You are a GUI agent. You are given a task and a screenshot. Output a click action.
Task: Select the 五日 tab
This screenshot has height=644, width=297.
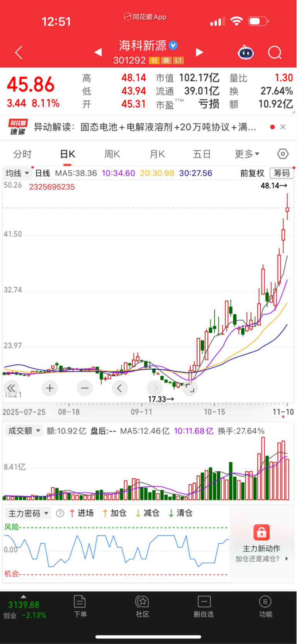[x=202, y=154]
